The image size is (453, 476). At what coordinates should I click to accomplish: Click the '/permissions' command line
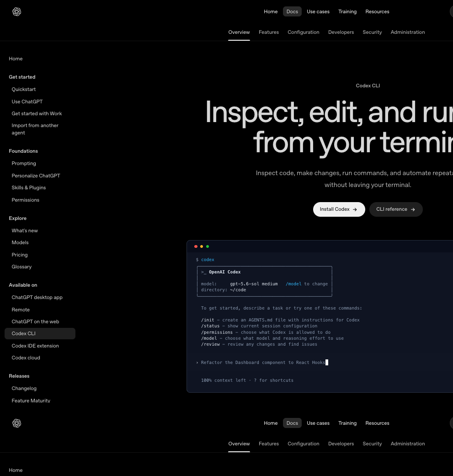point(266,332)
